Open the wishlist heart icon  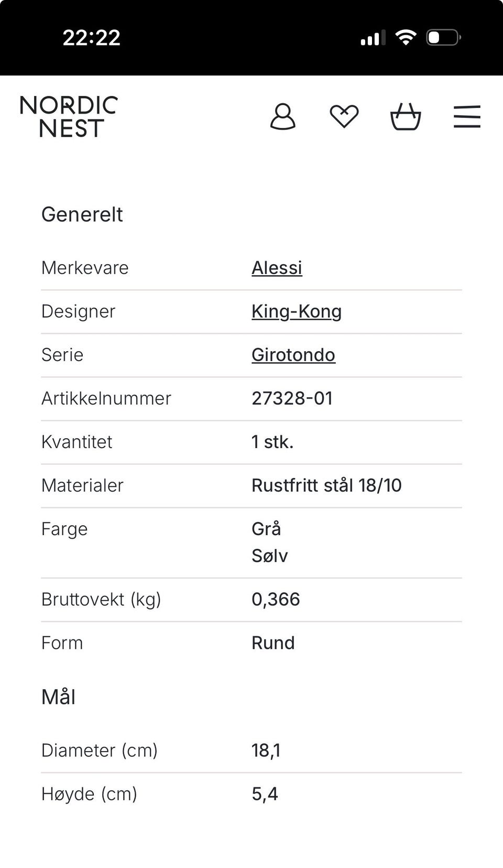point(344,116)
